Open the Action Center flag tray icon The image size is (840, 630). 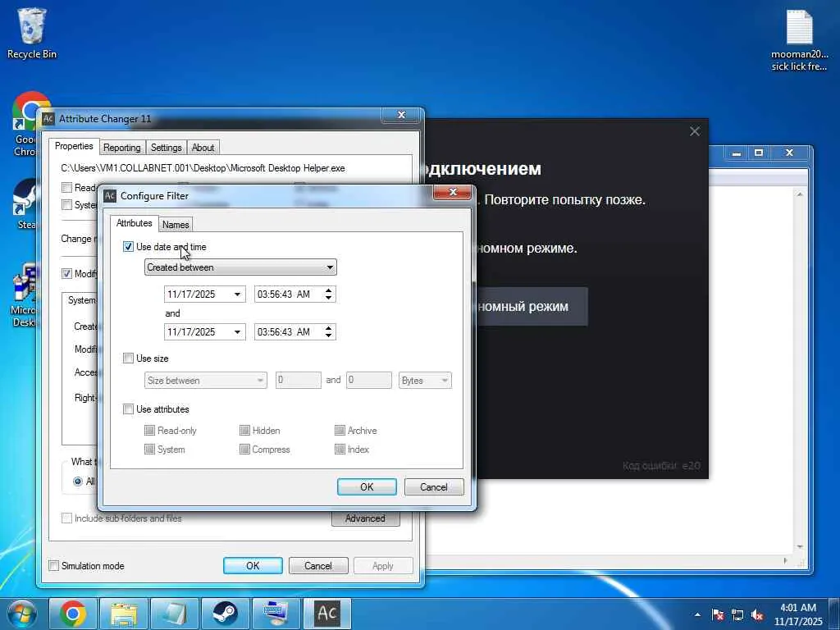717,614
